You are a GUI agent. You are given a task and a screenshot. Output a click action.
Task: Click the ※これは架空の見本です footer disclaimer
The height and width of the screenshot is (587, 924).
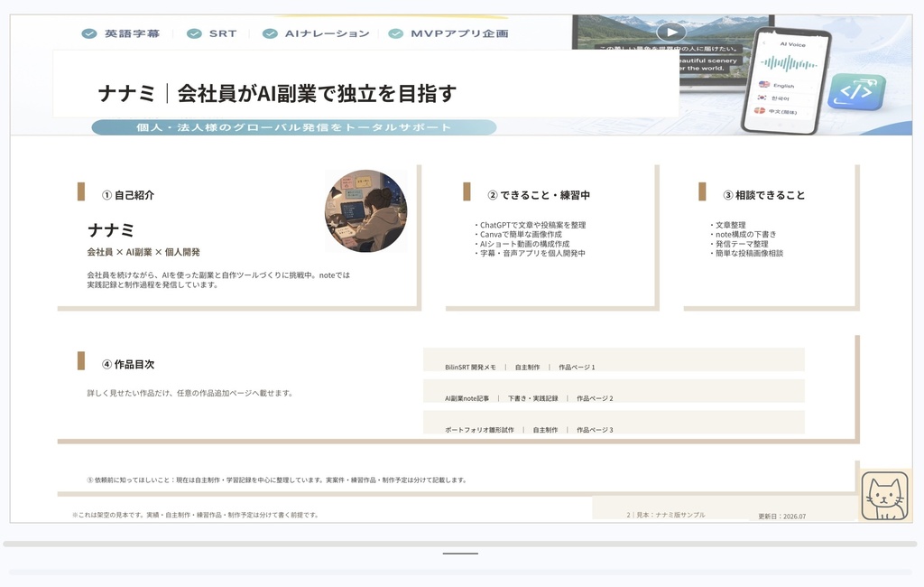195,515
